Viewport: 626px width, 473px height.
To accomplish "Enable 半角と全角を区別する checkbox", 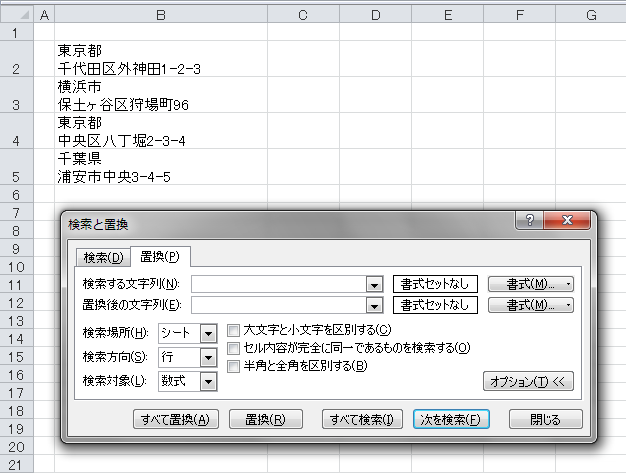I will pyautogui.click(x=234, y=366).
